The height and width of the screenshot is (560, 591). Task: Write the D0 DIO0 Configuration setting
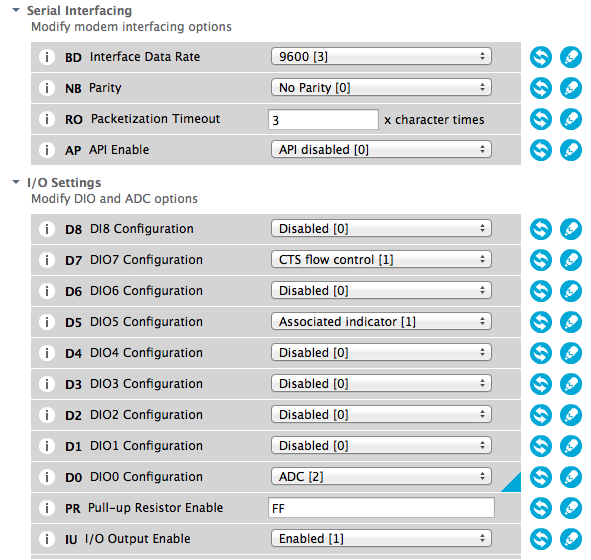(x=571, y=477)
